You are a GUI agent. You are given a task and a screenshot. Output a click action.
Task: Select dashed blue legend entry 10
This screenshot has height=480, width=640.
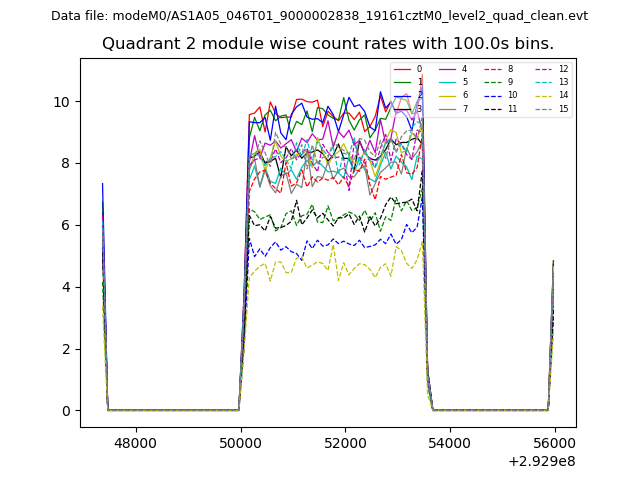(499, 95)
